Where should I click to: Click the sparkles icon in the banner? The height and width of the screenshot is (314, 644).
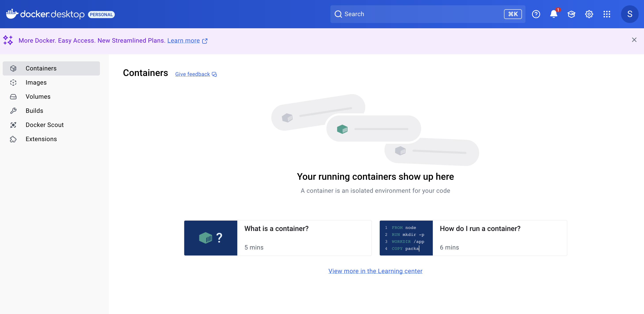pos(8,40)
